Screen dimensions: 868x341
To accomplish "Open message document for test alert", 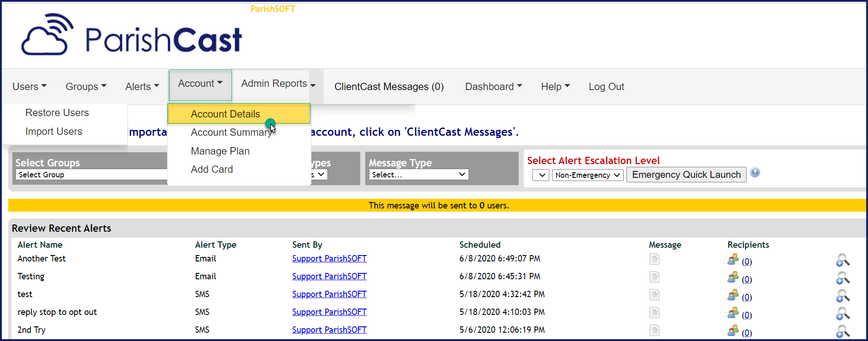I will click(654, 295).
